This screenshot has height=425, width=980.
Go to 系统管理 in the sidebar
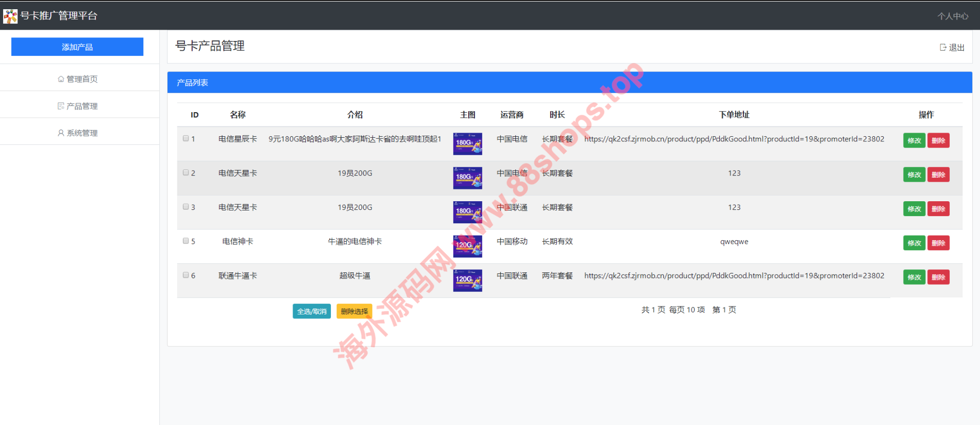pos(82,133)
